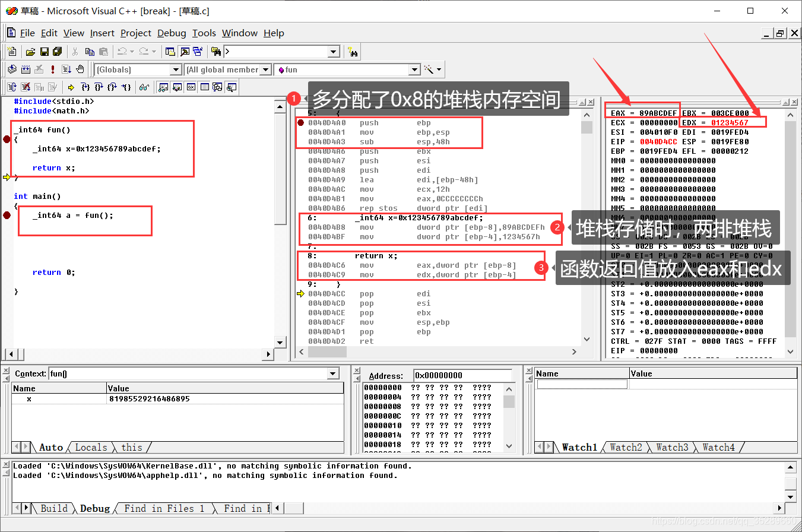Expand the fun members dropdown
802x532 pixels.
coord(414,69)
